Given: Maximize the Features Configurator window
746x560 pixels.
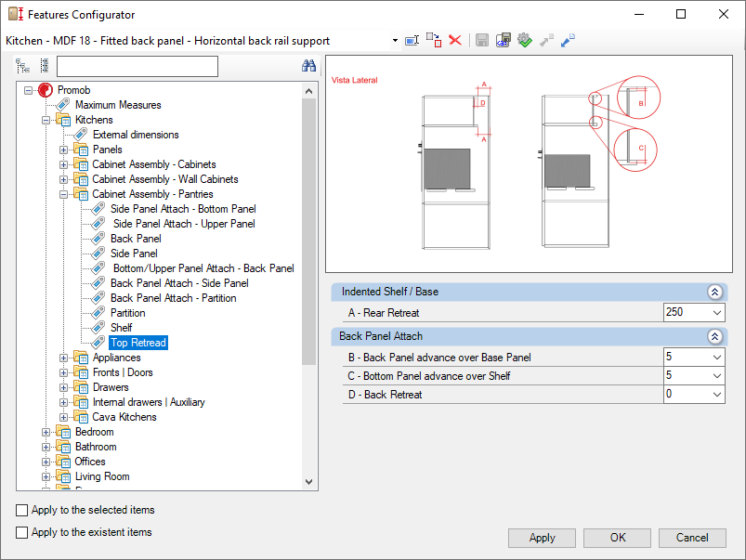Looking at the screenshot, I should point(681,14).
